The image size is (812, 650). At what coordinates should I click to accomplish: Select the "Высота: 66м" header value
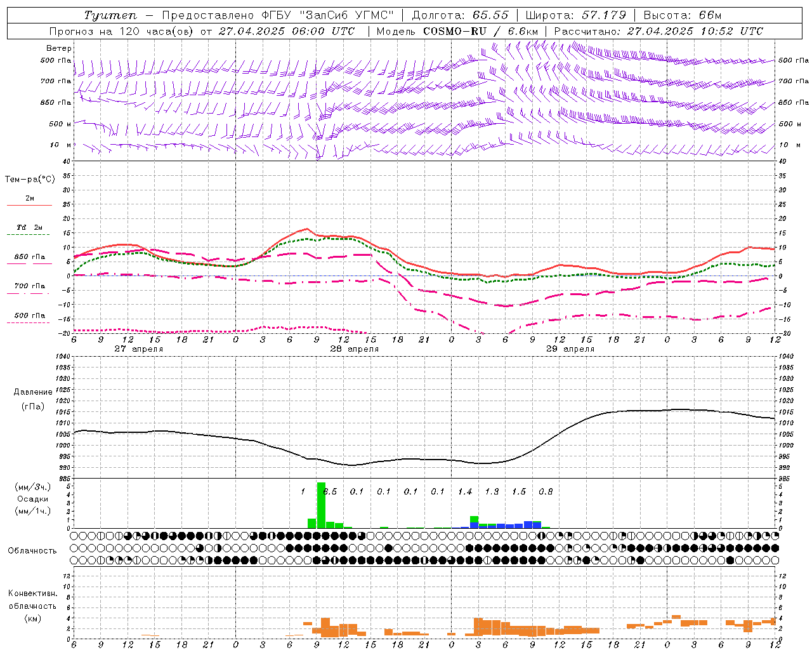click(683, 15)
